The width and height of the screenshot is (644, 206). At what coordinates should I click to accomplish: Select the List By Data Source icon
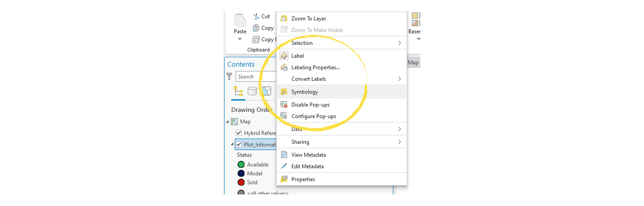[252, 91]
